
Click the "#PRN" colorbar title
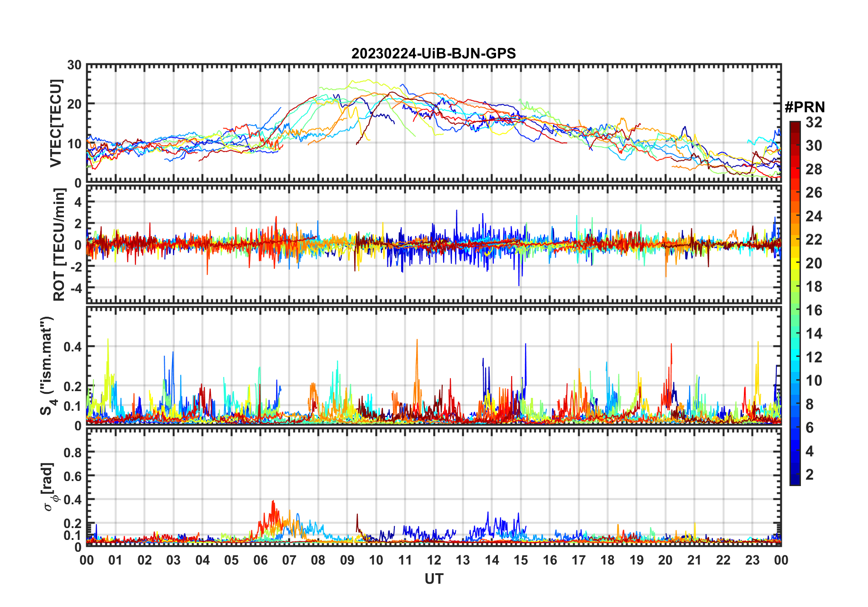click(805, 107)
